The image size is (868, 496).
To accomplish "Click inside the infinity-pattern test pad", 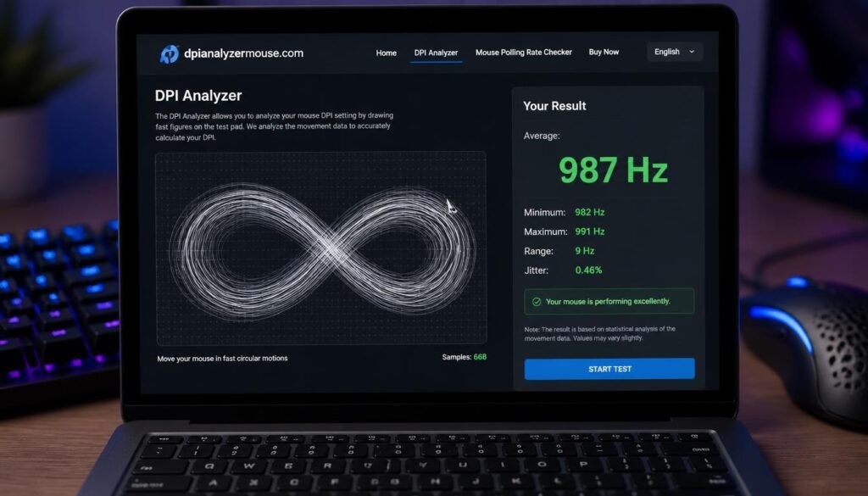I will (321, 248).
